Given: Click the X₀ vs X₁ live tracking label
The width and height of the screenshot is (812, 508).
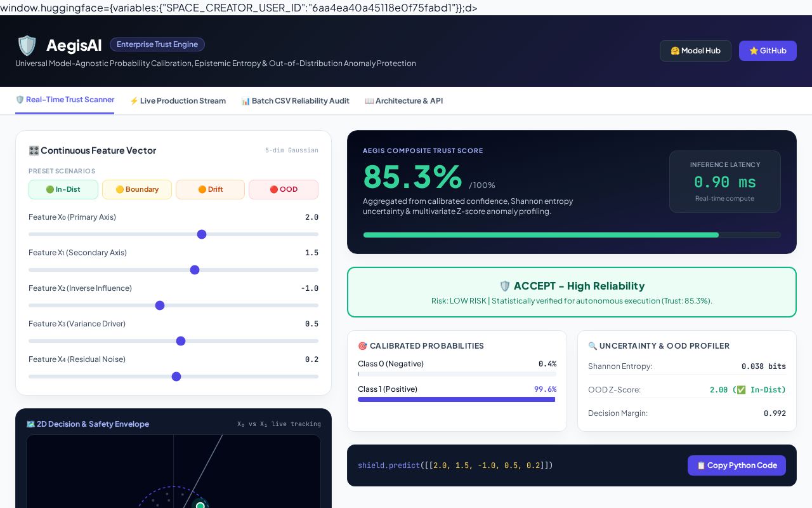Looking at the screenshot, I should (x=279, y=424).
